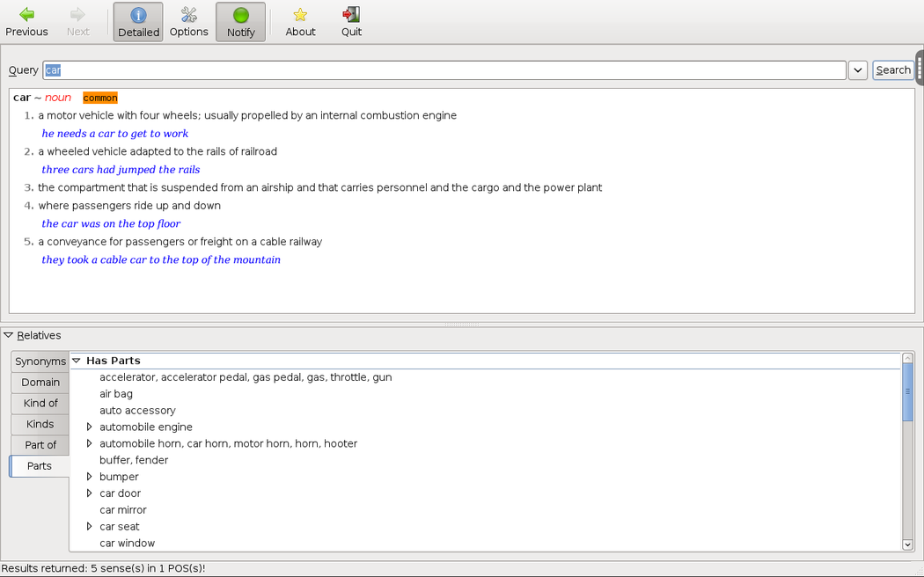Click the Previous green arrow icon
This screenshot has width=924, height=577.
[26, 15]
